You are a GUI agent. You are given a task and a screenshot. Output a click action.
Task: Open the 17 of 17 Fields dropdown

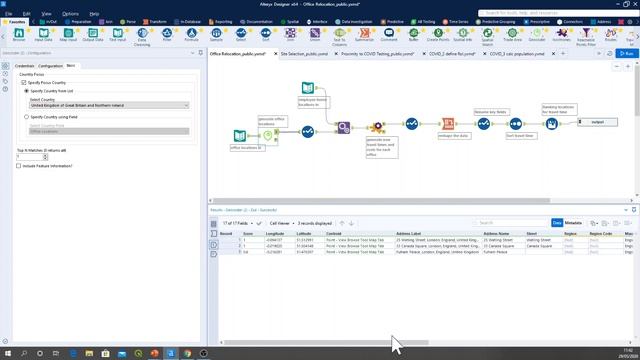pyautogui.click(x=238, y=223)
